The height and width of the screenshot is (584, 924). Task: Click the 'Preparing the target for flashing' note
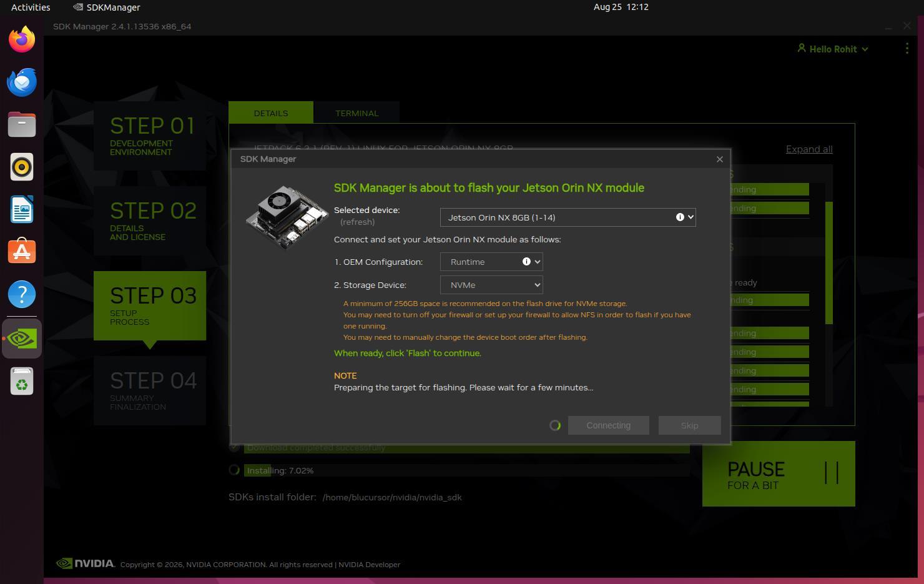tap(463, 387)
